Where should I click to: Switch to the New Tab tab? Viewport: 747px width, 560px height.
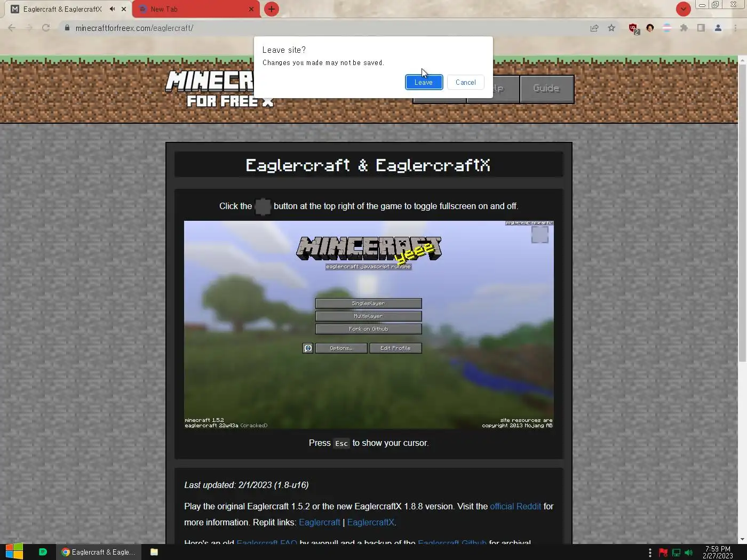click(x=195, y=9)
